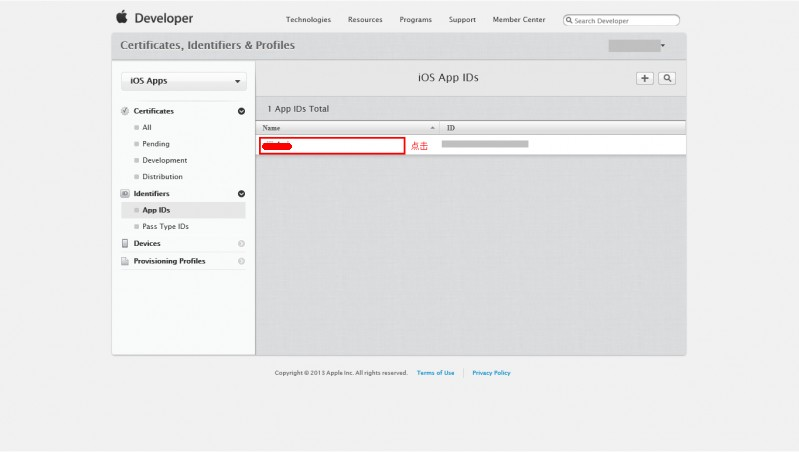Click the blurred ID value in row

click(485, 144)
